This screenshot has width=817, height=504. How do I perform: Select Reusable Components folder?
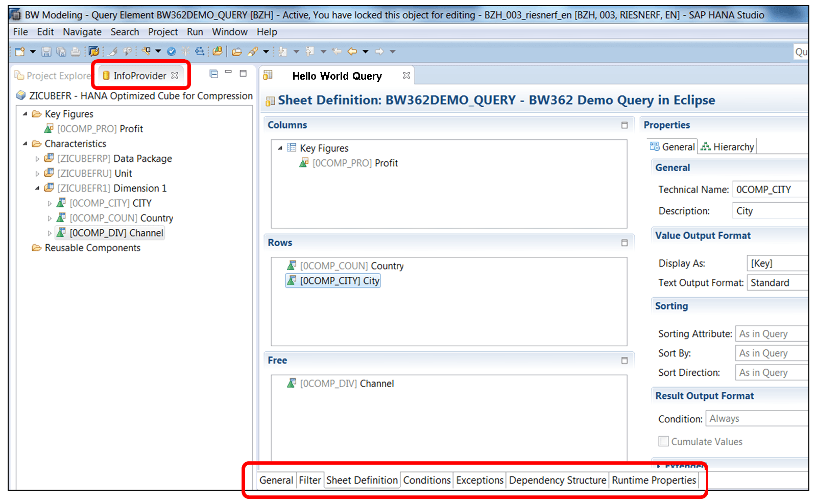point(86,248)
